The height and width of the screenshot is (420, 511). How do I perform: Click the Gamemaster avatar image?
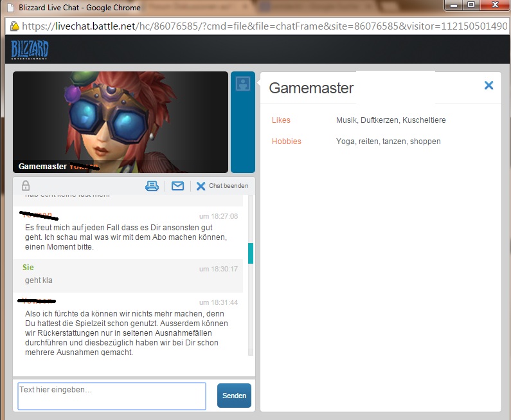(120, 122)
